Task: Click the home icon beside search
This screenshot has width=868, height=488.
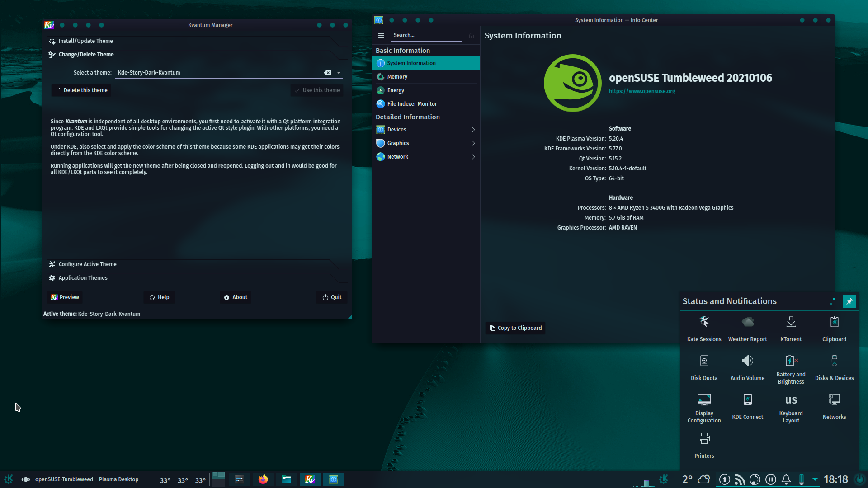Action: point(472,35)
